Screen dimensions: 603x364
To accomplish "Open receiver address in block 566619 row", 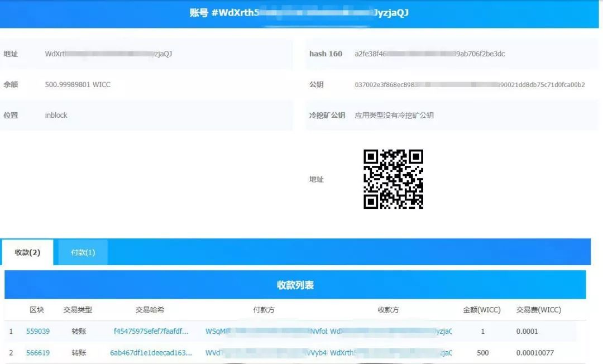I will click(x=391, y=353).
